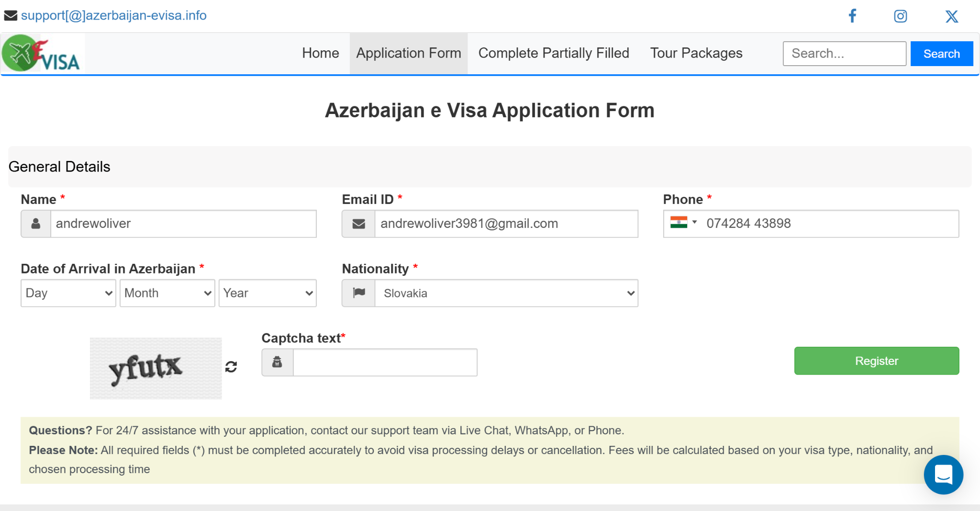Click the eVisa site logo

(42, 53)
